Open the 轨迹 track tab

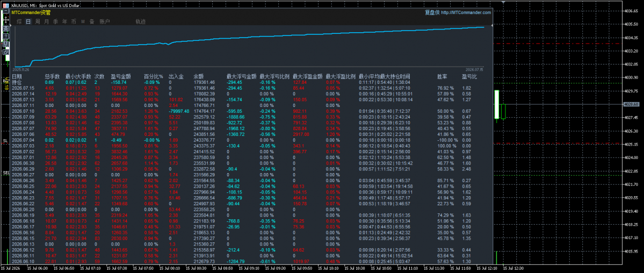[x=141, y=21]
